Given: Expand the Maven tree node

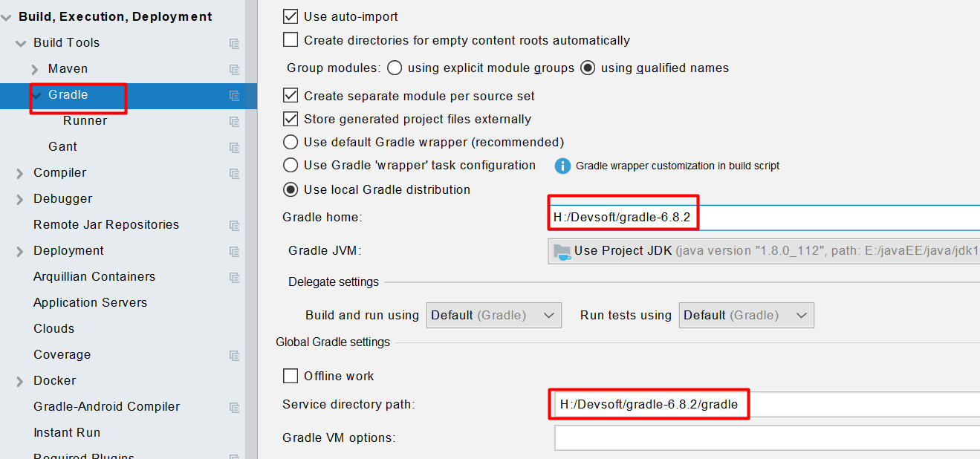Looking at the screenshot, I should pos(35,69).
